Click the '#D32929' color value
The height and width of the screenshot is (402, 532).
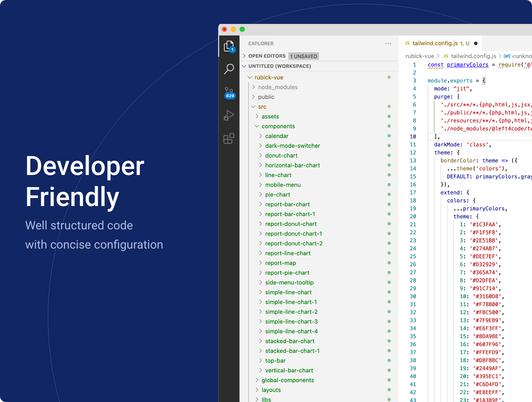coord(484,264)
